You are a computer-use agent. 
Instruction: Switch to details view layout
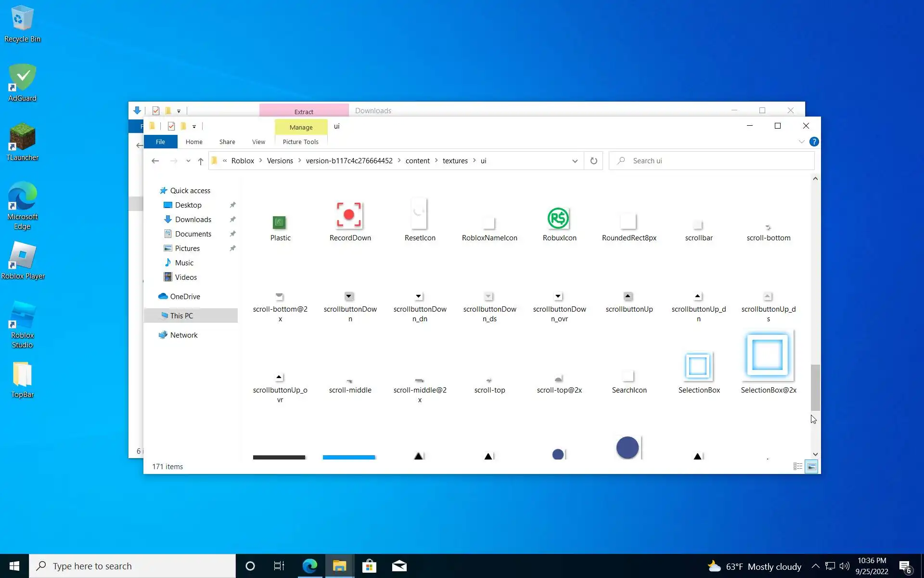pos(797,466)
